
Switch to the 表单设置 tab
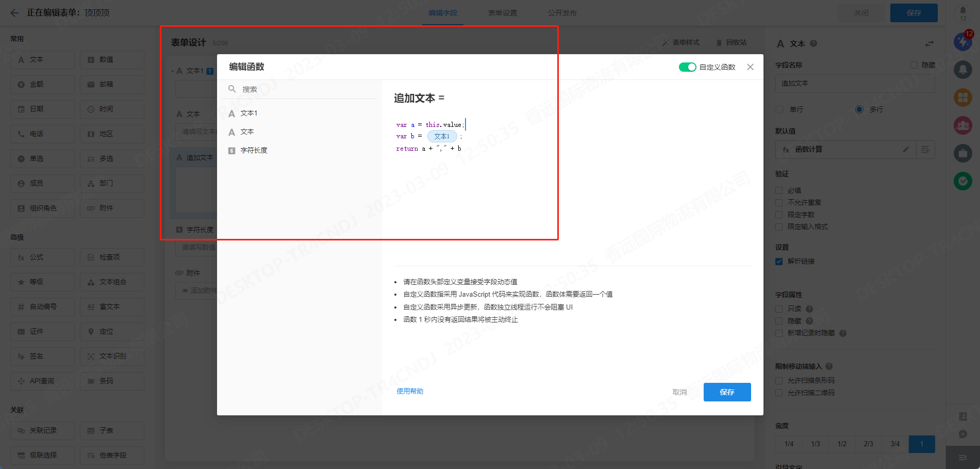pos(502,13)
